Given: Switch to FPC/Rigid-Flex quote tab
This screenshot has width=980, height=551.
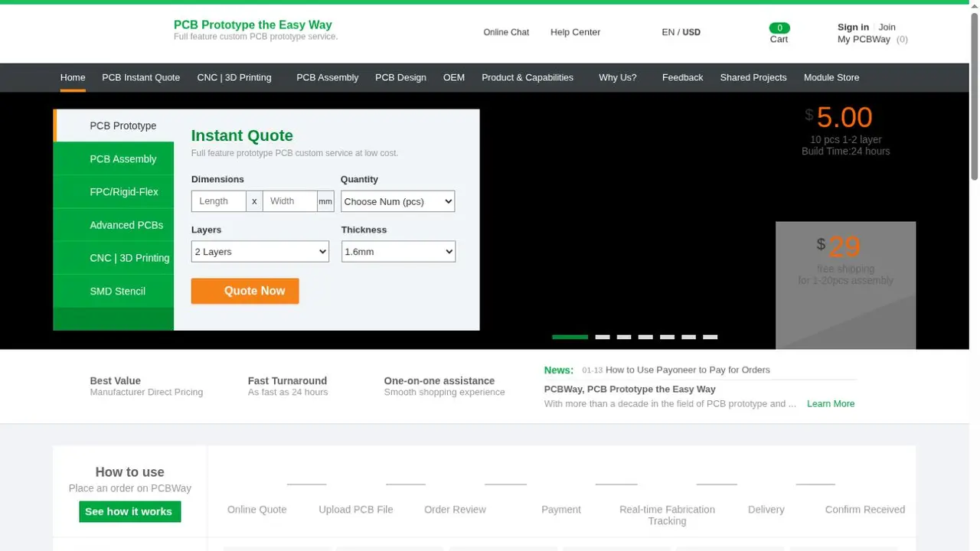Looking at the screenshot, I should (x=114, y=191).
